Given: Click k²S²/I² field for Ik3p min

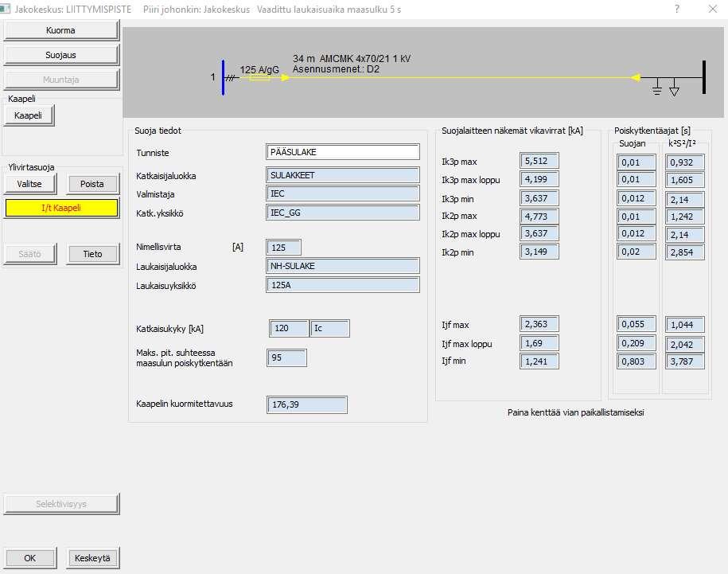Looking at the screenshot, I should point(685,199).
